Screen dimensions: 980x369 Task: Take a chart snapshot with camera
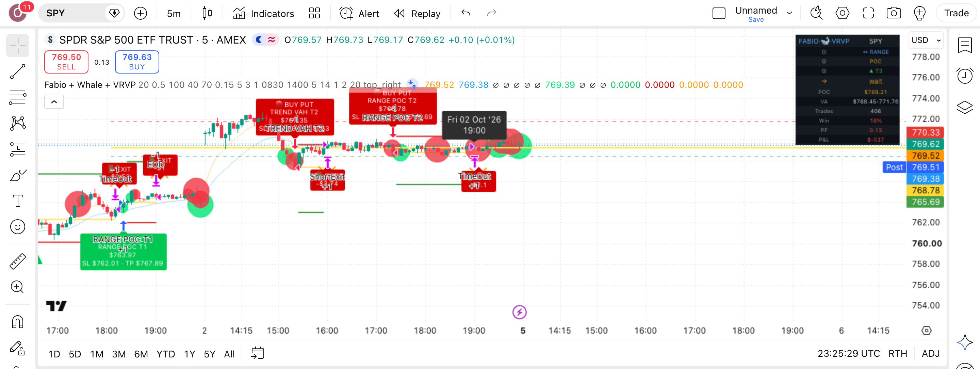pyautogui.click(x=894, y=13)
